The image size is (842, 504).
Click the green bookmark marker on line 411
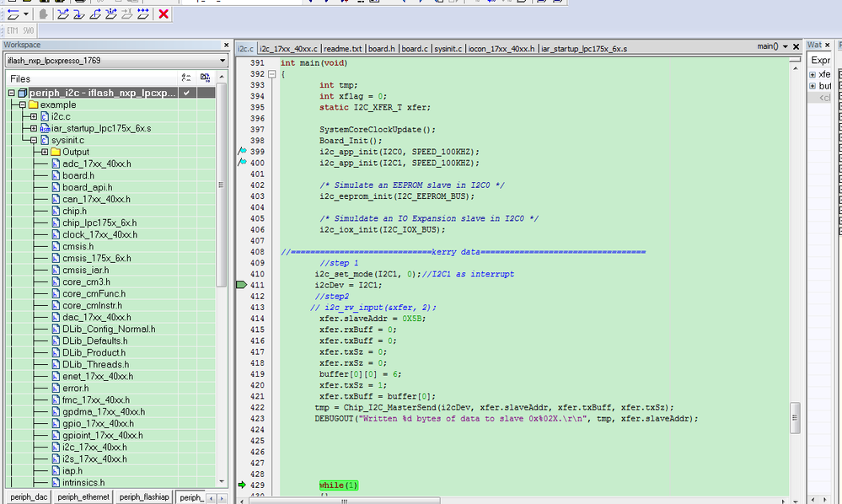coord(241,285)
